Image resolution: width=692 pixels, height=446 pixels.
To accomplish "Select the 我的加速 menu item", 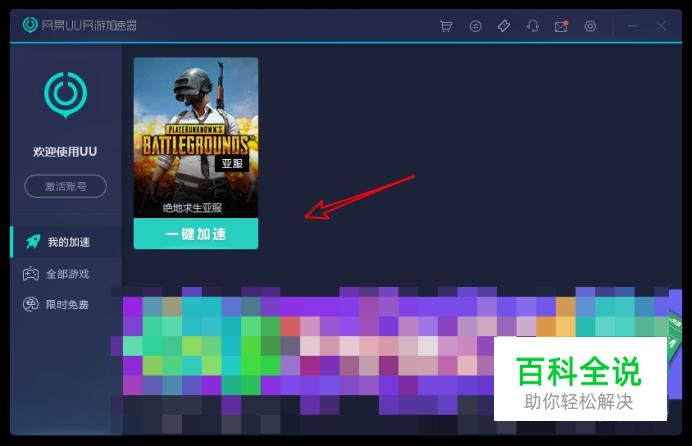I will [66, 242].
